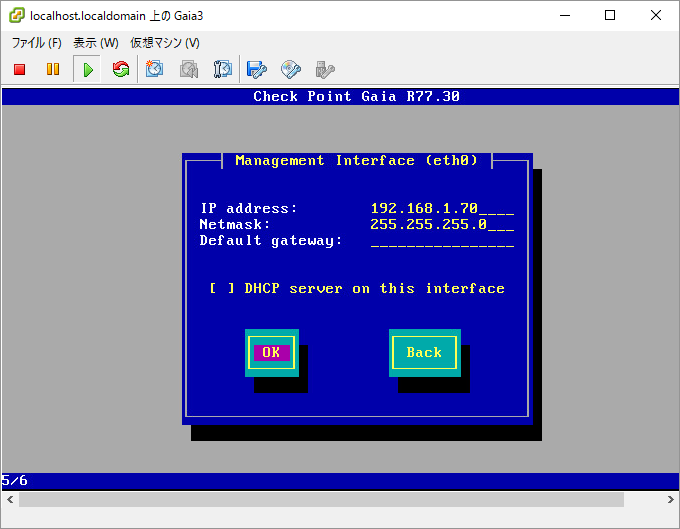This screenshot has width=680, height=529.
Task: Reset the VM with the restart icon
Action: tap(121, 69)
